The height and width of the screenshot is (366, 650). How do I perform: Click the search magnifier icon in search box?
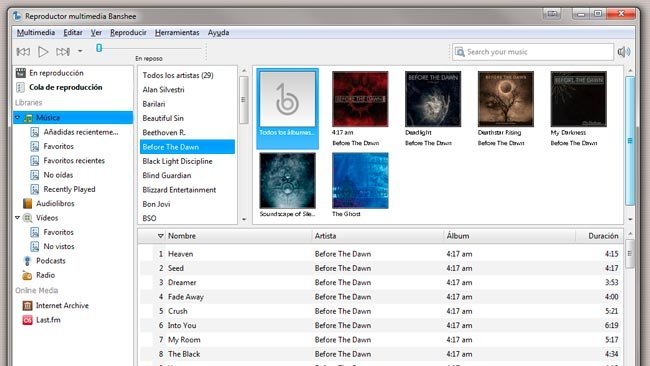460,52
